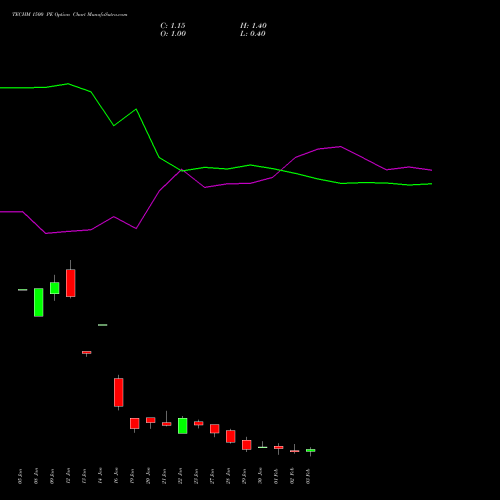Click the green indicator line's peak near 12 Jan
The width and height of the screenshot is (500, 500).
[x=68, y=84]
